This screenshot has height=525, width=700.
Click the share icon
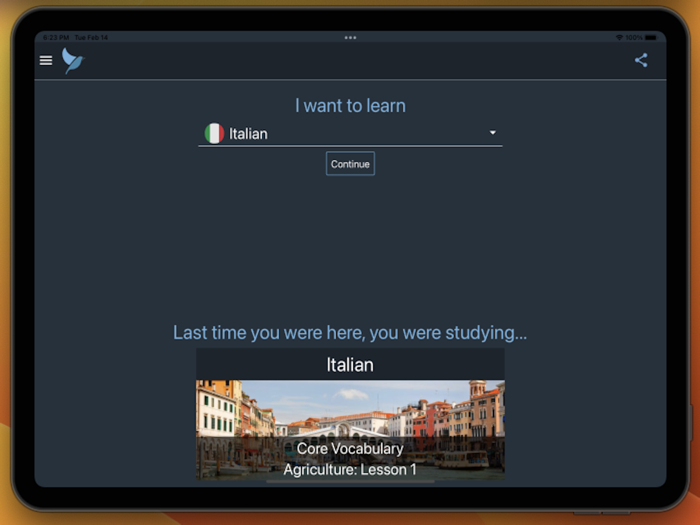pos(641,60)
